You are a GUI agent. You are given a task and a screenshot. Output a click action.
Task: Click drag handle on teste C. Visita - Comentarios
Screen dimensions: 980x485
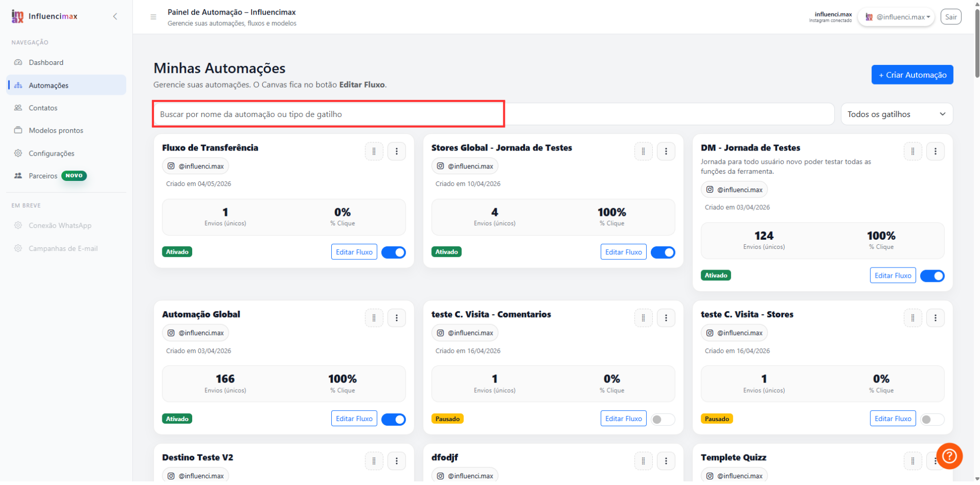pos(644,318)
